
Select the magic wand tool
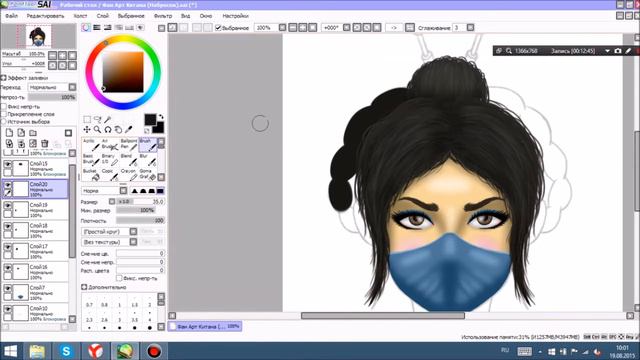tap(108, 119)
